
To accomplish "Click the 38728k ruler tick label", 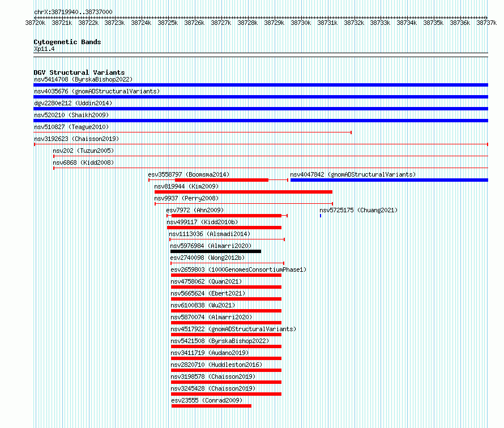I will pyautogui.click(x=247, y=23).
